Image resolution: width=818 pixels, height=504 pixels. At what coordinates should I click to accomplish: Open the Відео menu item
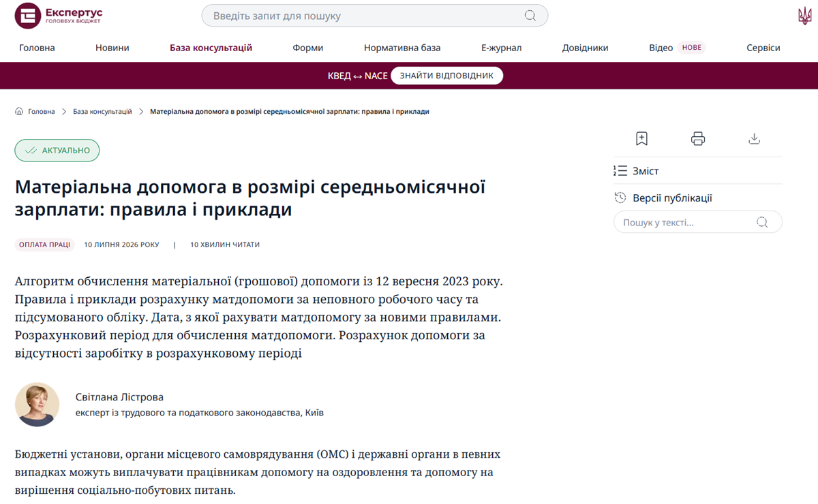[x=661, y=48]
